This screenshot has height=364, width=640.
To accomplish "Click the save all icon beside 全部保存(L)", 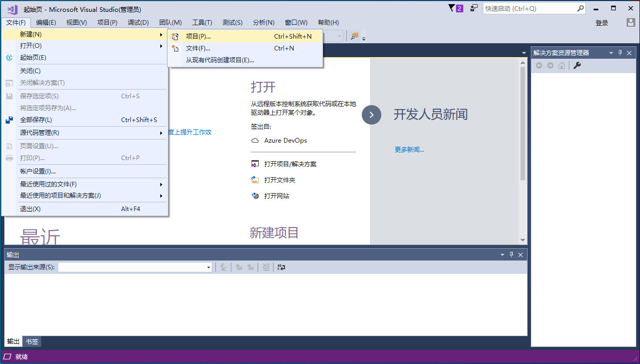I will [9, 120].
